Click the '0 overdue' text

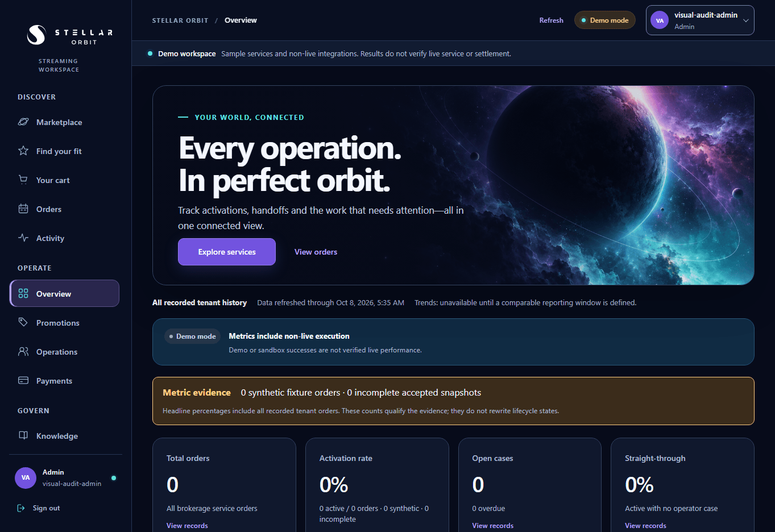pos(489,509)
